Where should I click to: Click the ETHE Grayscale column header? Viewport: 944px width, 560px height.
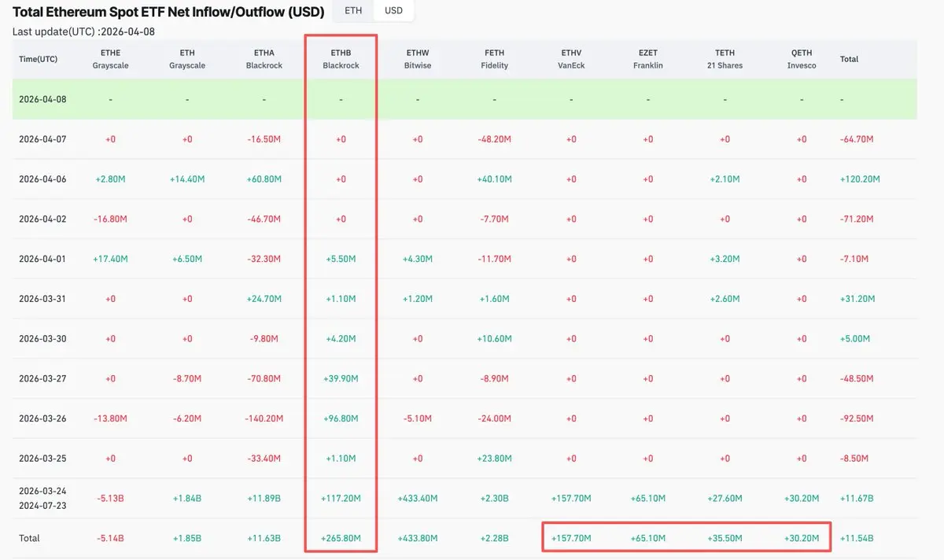click(110, 59)
